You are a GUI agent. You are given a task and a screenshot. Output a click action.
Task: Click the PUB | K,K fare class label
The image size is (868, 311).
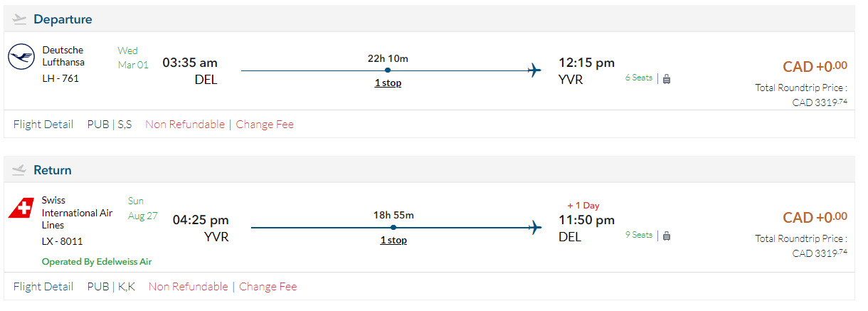(x=111, y=287)
